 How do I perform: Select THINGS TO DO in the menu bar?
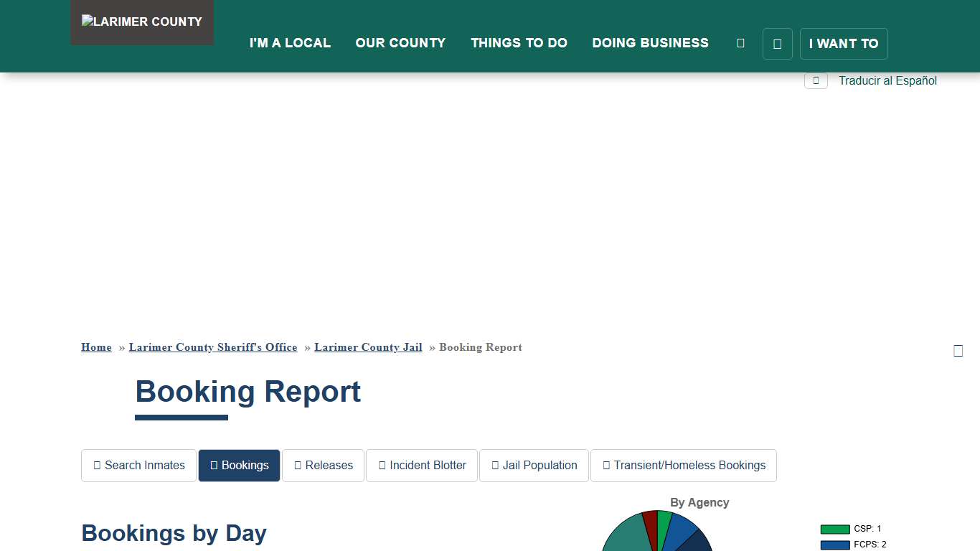pyautogui.click(x=519, y=43)
